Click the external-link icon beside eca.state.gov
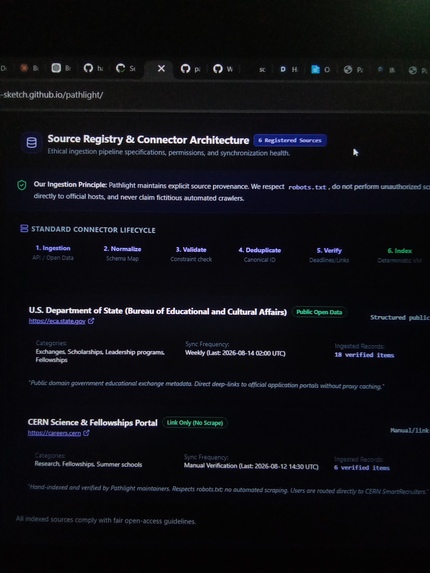The height and width of the screenshot is (573, 430). (91, 321)
